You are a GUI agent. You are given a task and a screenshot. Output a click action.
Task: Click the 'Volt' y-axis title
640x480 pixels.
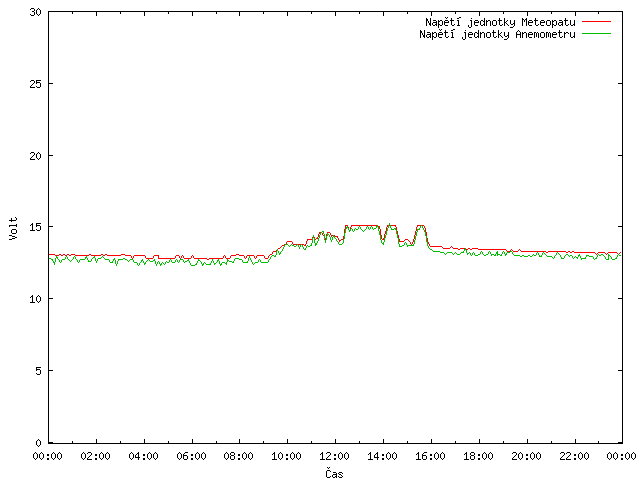[13, 228]
